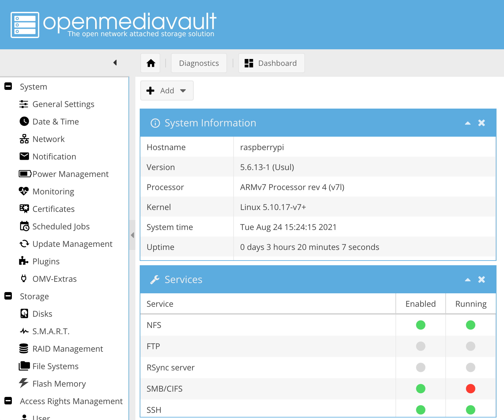
Task: Open RAID Management database icon
Action: tap(24, 349)
